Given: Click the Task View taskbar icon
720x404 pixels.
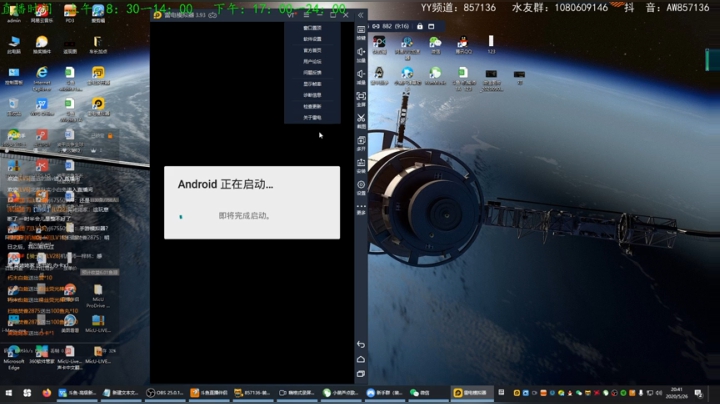Looking at the screenshot, I should [x=27, y=393].
